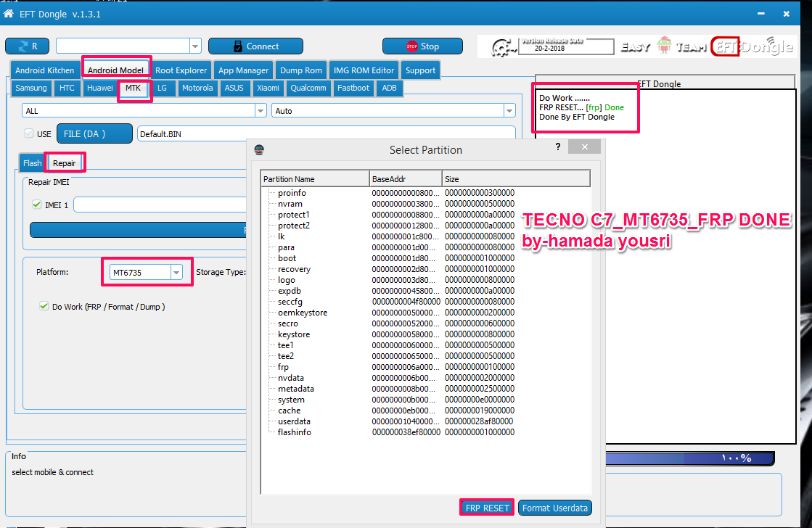Click the Format Userdata button
The width and height of the screenshot is (812, 528).
(554, 508)
